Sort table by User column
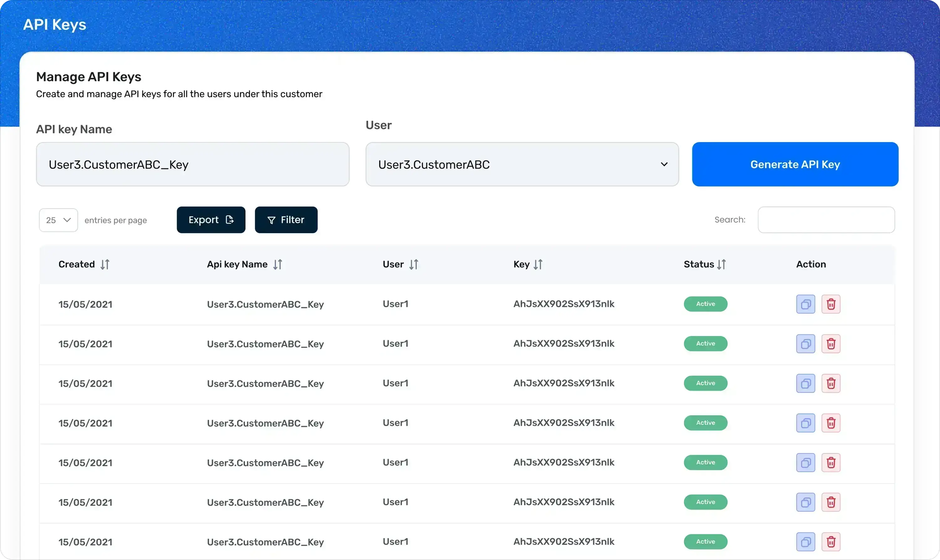This screenshot has width=940, height=560. [x=414, y=265]
